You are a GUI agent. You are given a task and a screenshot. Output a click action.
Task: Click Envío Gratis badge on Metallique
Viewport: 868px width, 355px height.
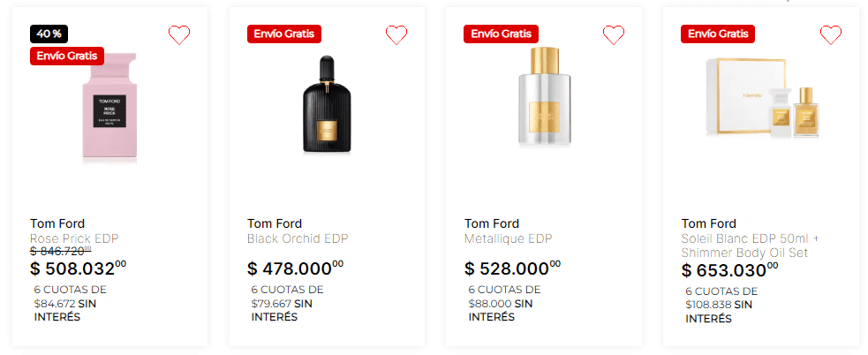click(502, 34)
